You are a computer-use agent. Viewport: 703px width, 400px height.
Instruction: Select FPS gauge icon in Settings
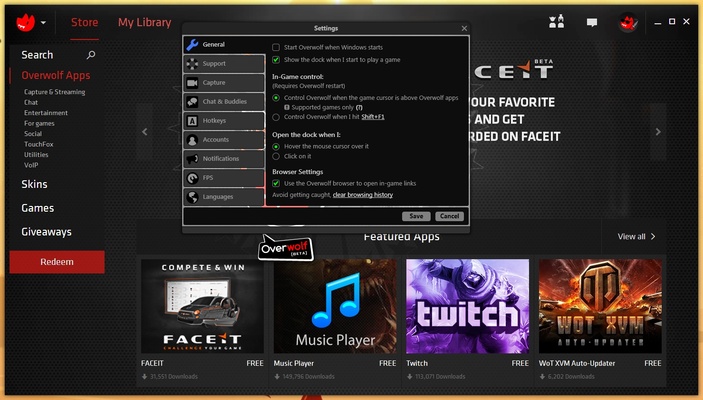(x=192, y=178)
